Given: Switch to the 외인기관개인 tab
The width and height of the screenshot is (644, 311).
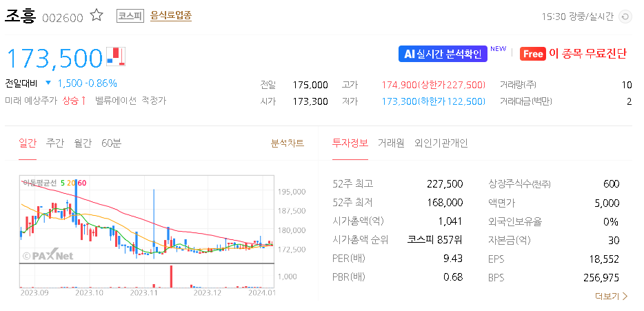Looking at the screenshot, I should 441,143.
